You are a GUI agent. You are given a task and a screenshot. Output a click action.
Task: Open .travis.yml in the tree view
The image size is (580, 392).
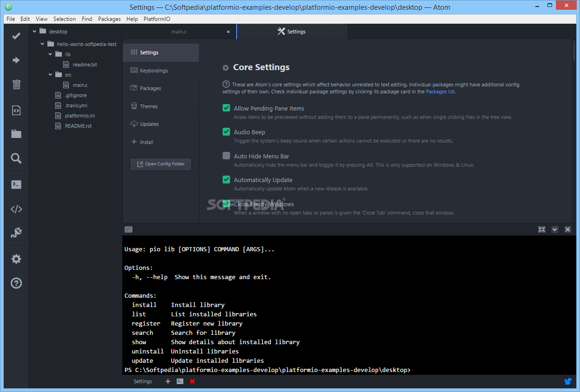click(x=76, y=105)
